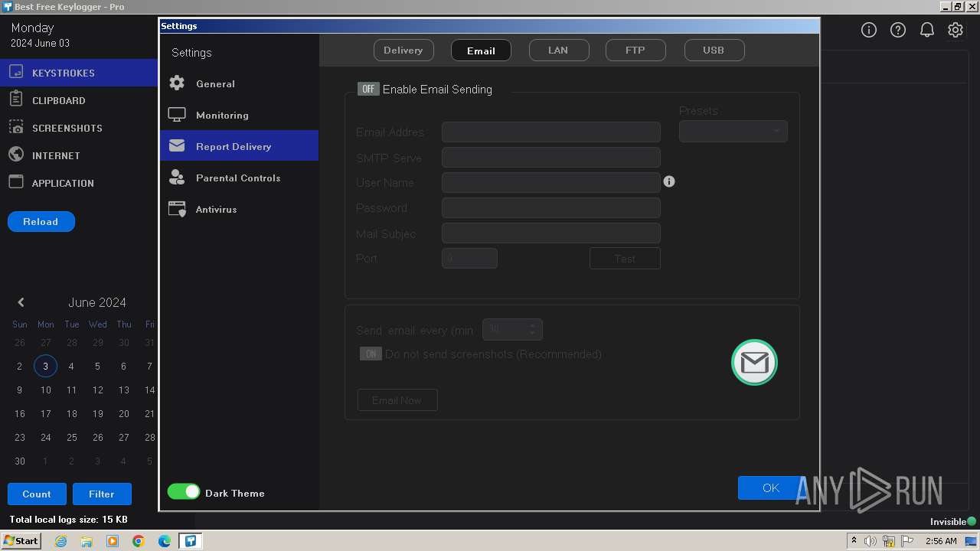Switch to the USB tab
Screen dimensions: 980x551
click(714, 50)
